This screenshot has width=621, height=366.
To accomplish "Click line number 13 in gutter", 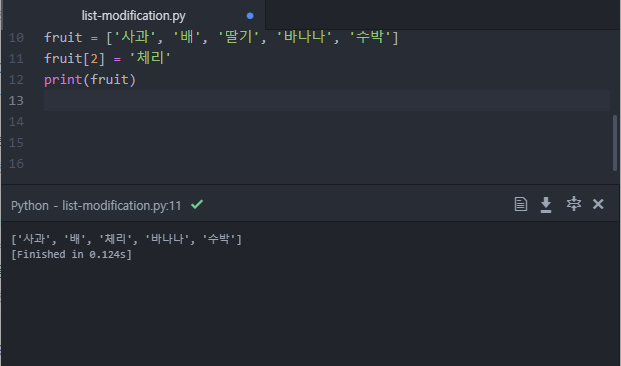I will point(16,101).
